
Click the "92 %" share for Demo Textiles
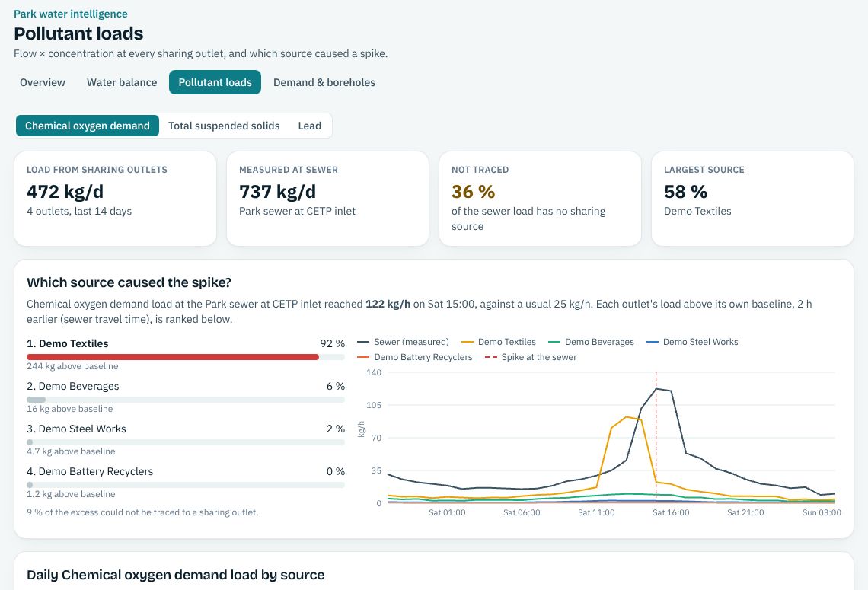coord(332,343)
